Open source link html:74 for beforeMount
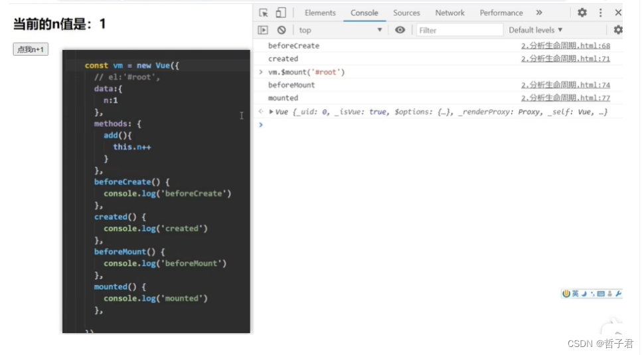This screenshot has width=644, height=355. (x=566, y=85)
